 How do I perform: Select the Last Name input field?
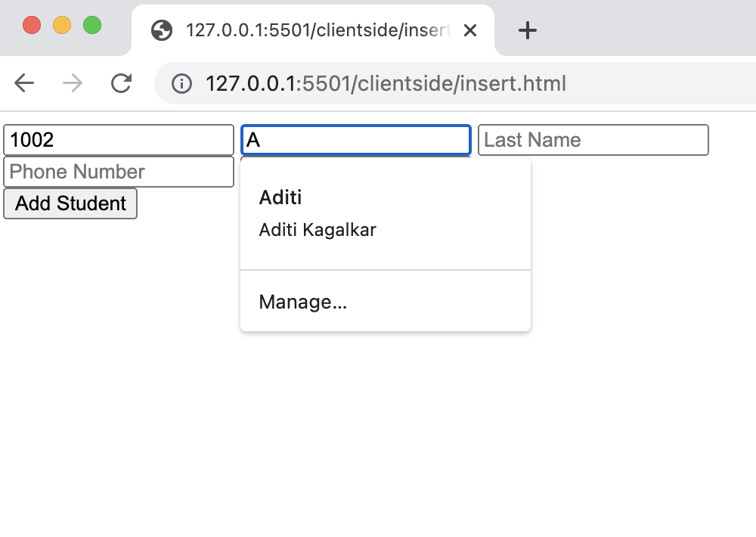(x=593, y=139)
